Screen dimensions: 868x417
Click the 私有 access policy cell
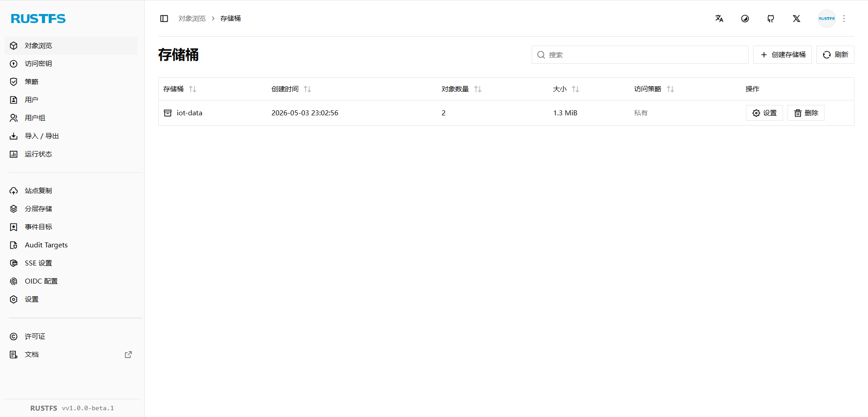pyautogui.click(x=641, y=113)
